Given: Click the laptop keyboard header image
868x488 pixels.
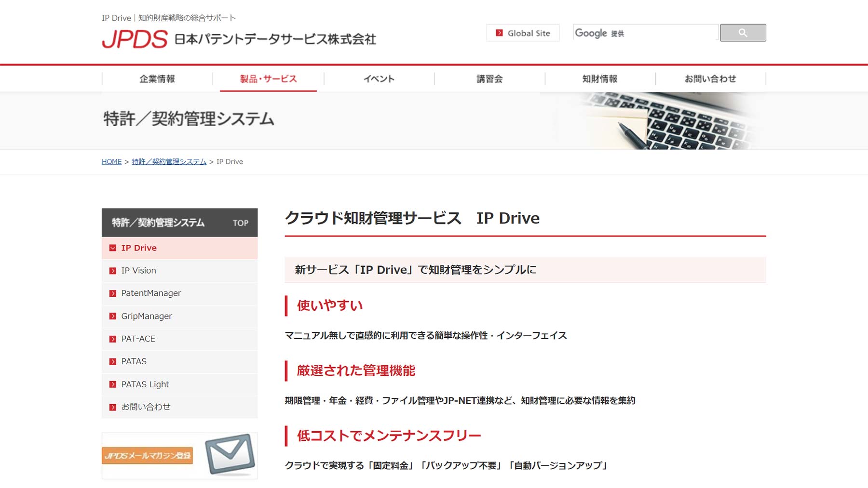Looking at the screenshot, I should 665,121.
